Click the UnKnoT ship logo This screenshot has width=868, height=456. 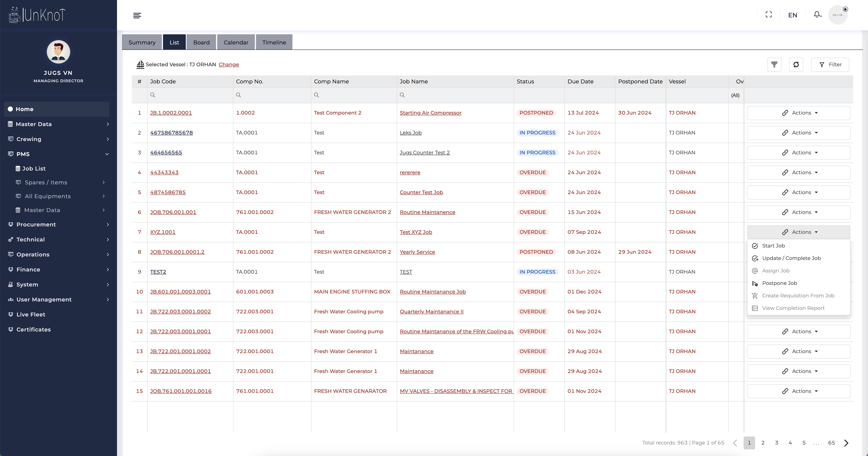[x=37, y=15]
